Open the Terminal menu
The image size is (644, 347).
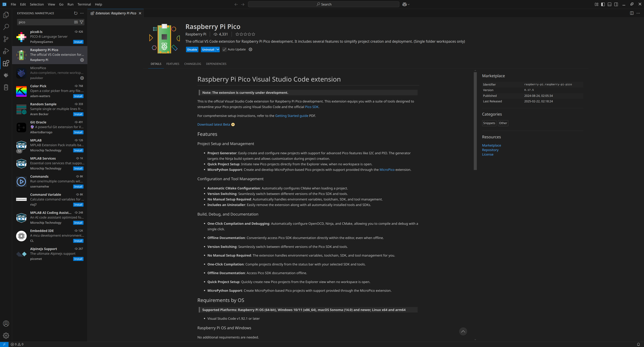84,4
